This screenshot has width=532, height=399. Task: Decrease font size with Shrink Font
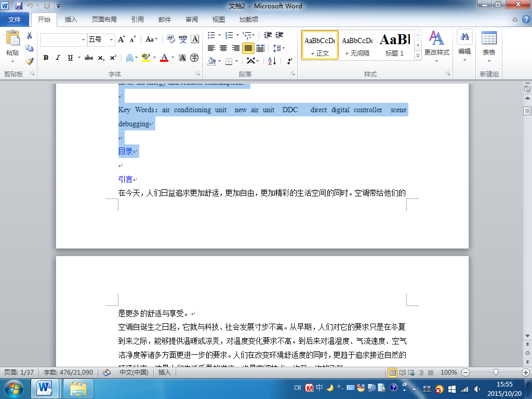click(x=132, y=39)
